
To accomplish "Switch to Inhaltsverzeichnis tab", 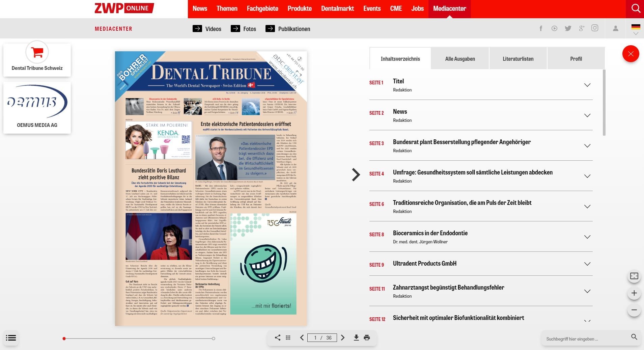I will 400,59.
